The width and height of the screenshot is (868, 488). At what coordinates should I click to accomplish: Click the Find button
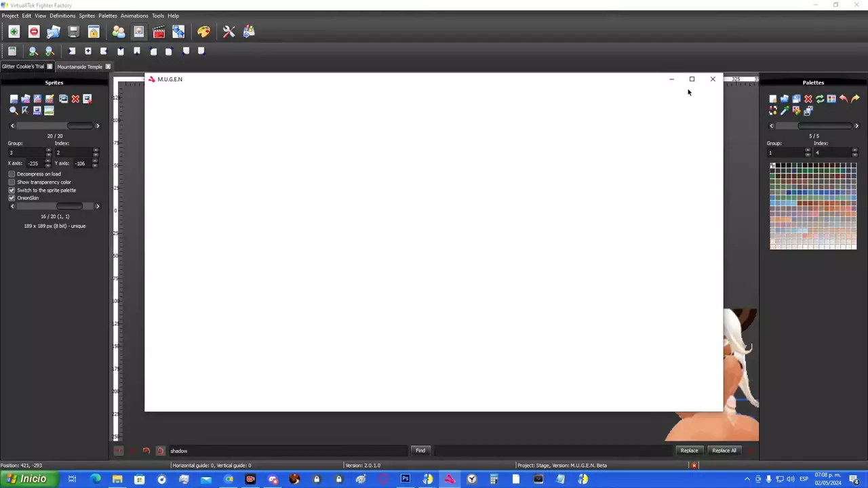tap(420, 451)
